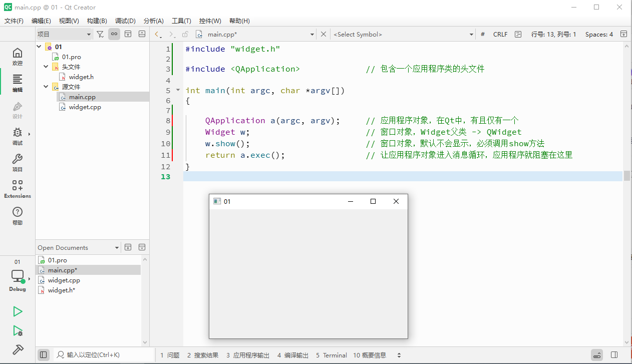This screenshot has height=364, width=632.
Task: Toggle the right sidebar visibility
Action: (x=614, y=355)
